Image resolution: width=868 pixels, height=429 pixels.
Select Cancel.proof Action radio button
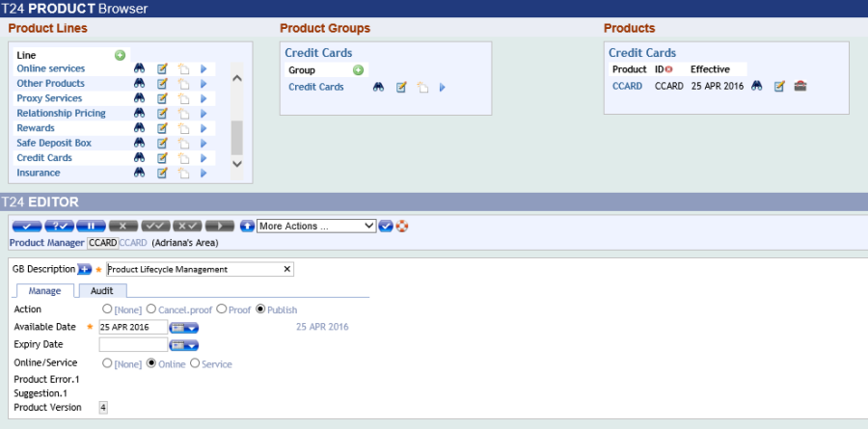[x=151, y=309]
